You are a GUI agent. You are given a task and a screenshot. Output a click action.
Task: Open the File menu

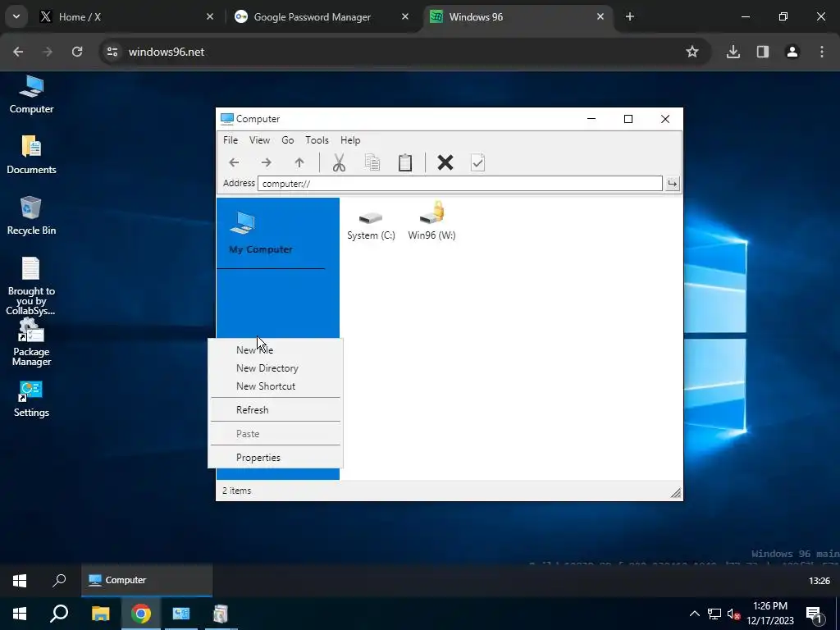(x=231, y=140)
